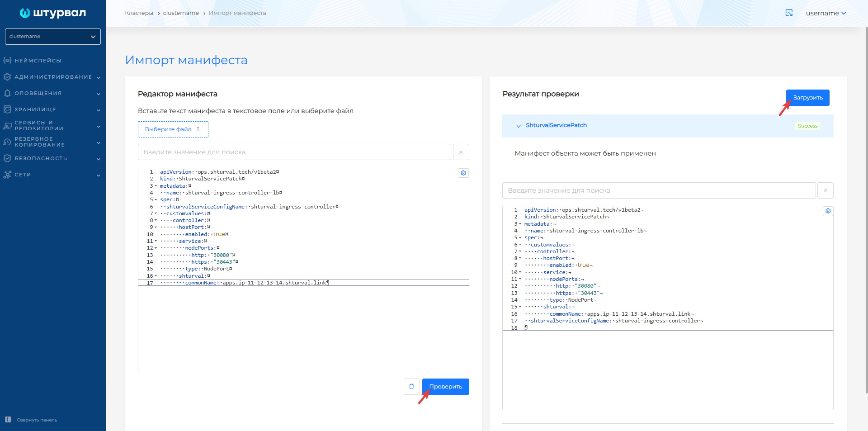
Task: Open manifest editor settings gear icon
Action: pyautogui.click(x=463, y=173)
